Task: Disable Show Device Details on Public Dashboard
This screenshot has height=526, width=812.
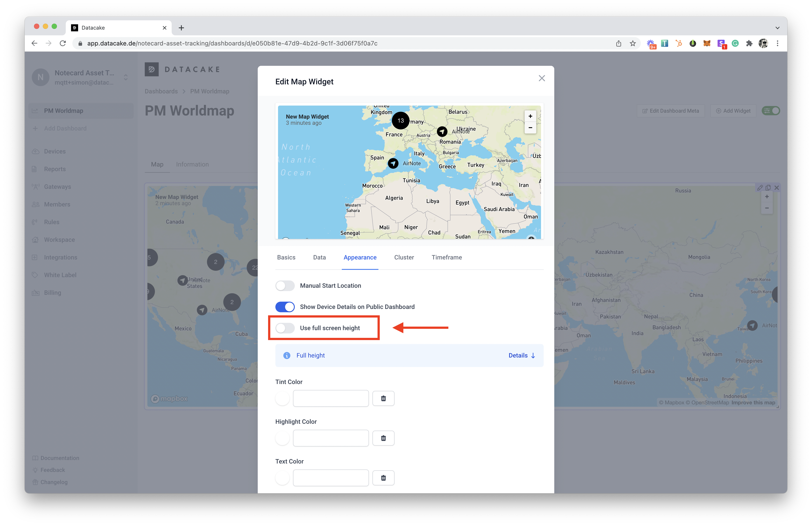Action: 285,307
